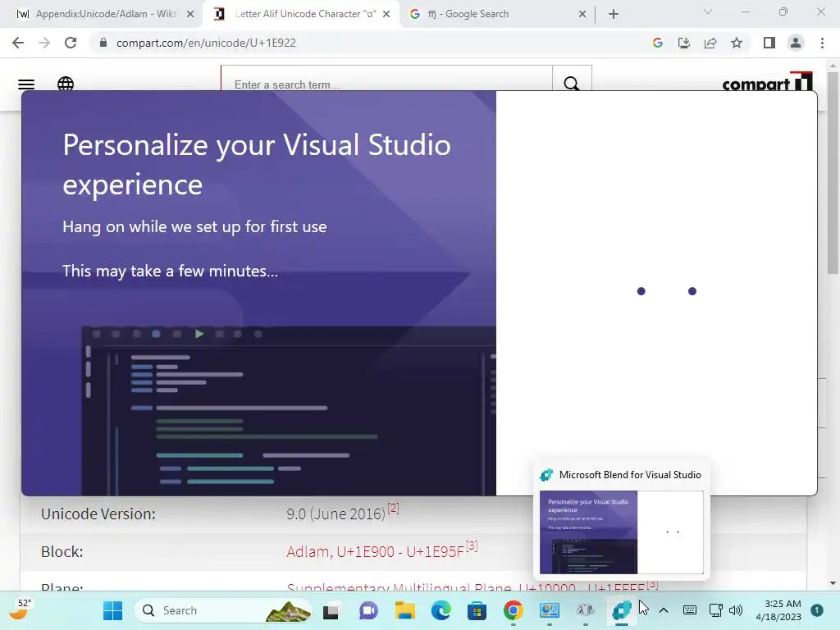Show hidden tray icons chevron
Image resolution: width=840 pixels, height=630 pixels.
tap(663, 610)
